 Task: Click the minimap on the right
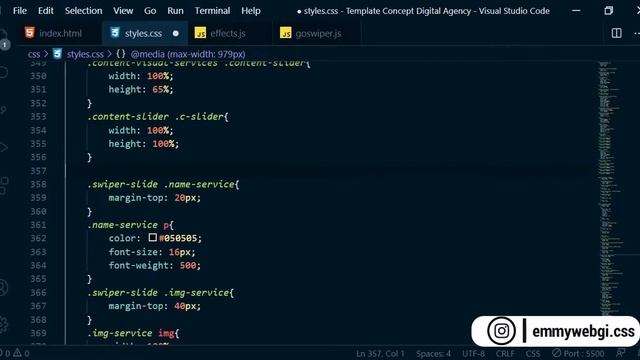611,188
